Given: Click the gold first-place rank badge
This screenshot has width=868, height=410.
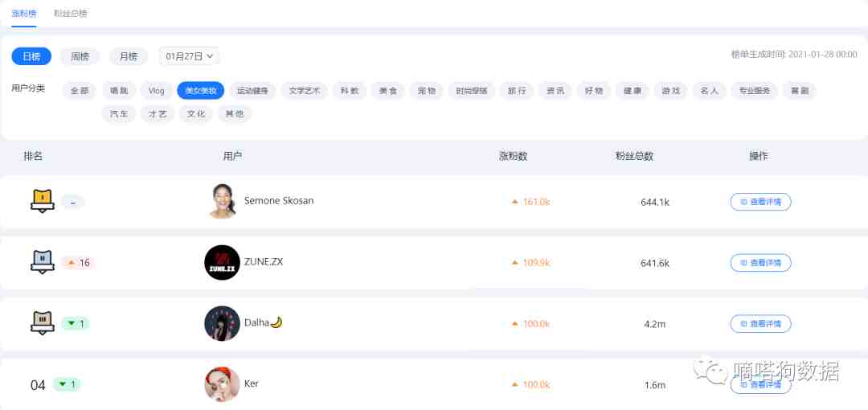Looking at the screenshot, I should pos(43,200).
